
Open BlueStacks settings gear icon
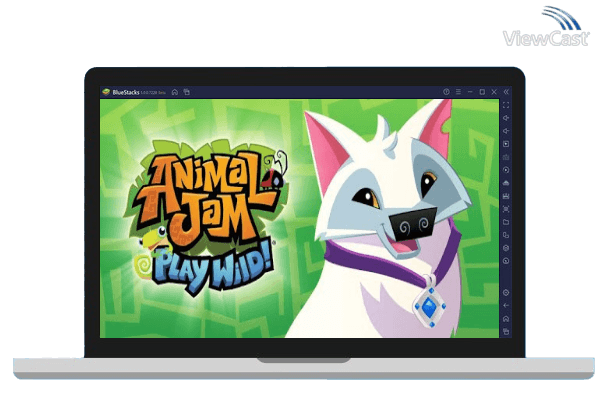point(506,293)
